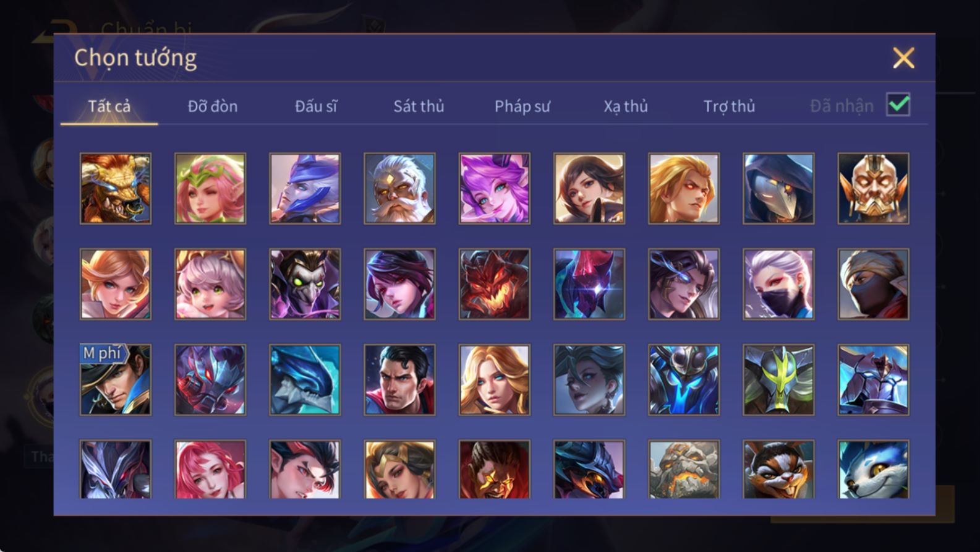
Task: Pick the red flaming demon hero
Action: click(494, 284)
